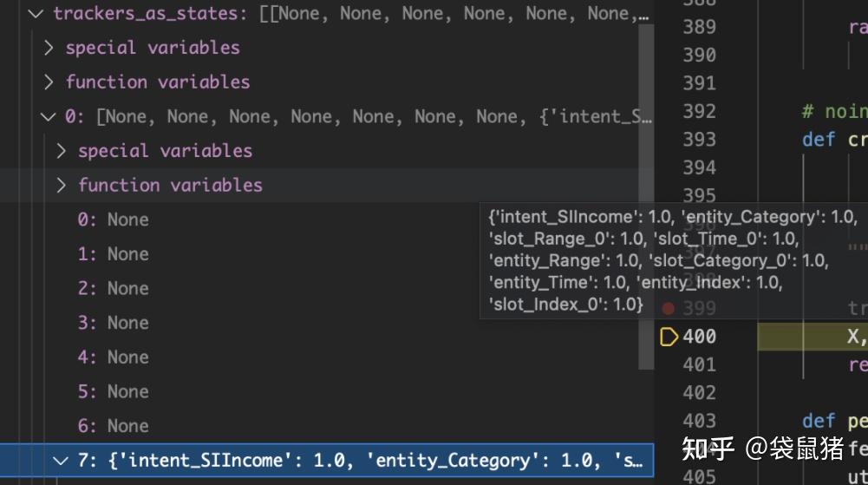The width and height of the screenshot is (868, 485).
Task: Expand special variables nested inside list entry 0
Action: tap(61, 151)
